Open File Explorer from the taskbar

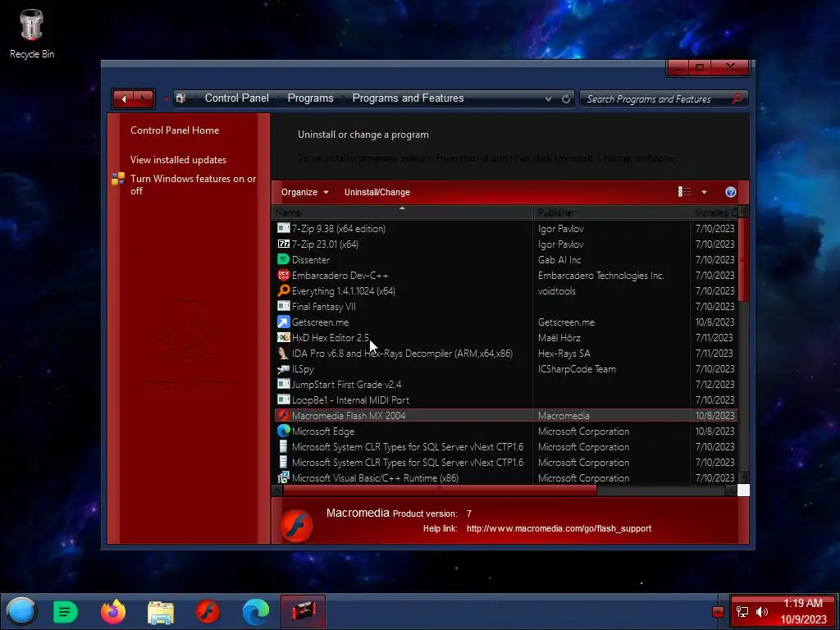click(160, 613)
